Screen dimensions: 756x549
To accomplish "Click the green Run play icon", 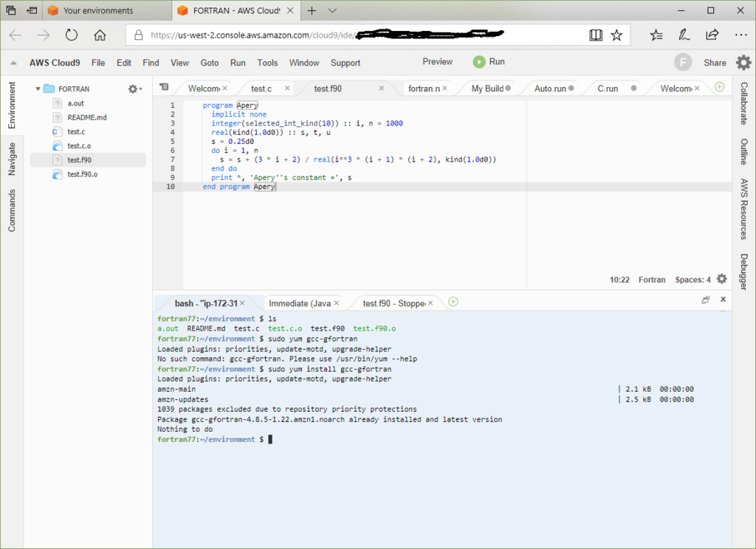I will pos(478,62).
